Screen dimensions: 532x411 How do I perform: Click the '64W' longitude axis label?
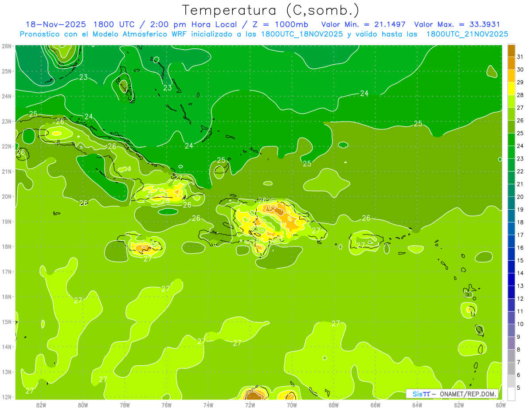(x=417, y=405)
